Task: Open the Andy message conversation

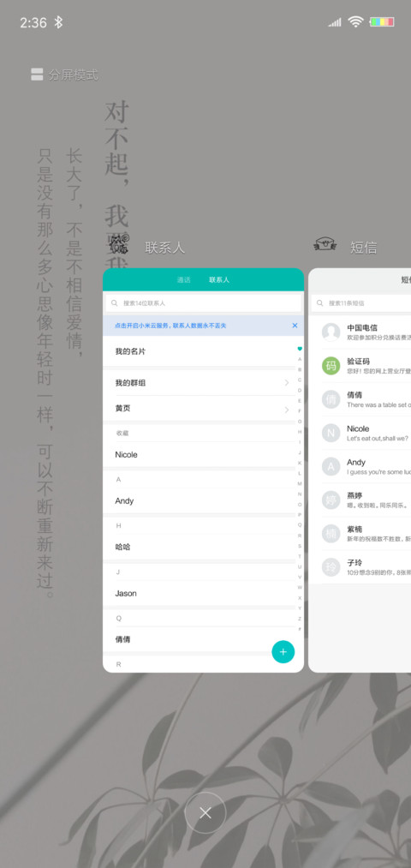Action: tap(360, 467)
